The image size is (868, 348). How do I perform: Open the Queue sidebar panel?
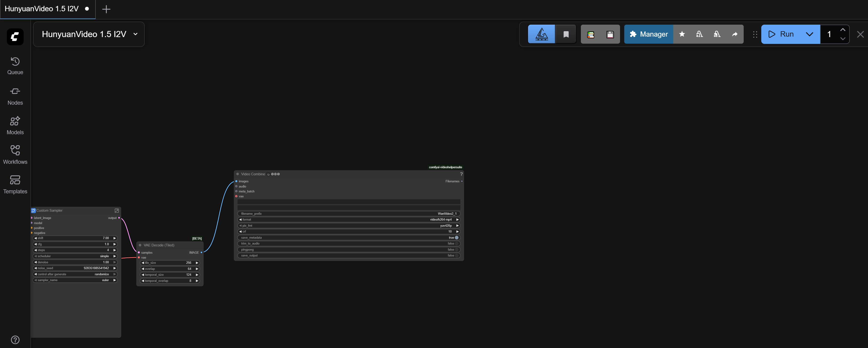15,66
